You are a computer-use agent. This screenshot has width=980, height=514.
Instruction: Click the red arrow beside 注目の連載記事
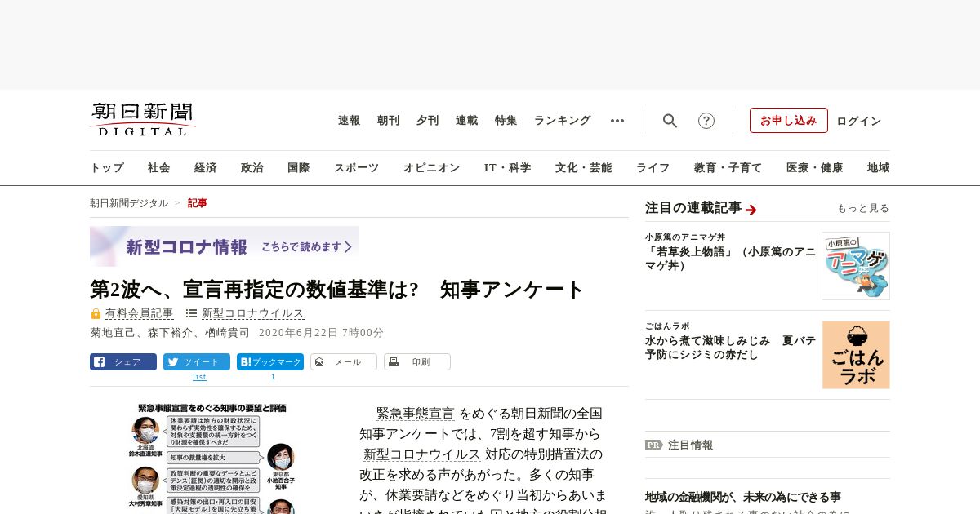point(751,210)
